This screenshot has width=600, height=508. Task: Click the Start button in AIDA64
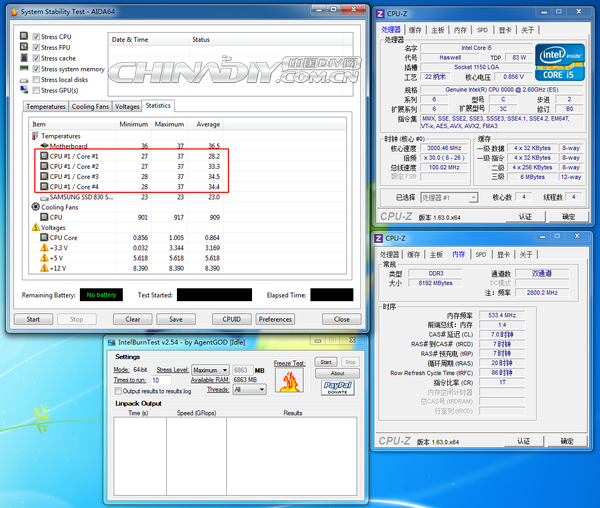pos(33,319)
